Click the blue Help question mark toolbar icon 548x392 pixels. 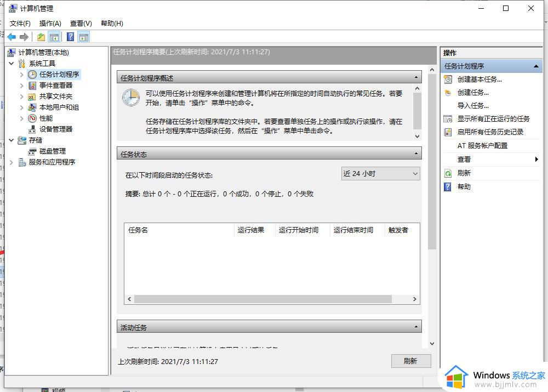[x=70, y=37]
